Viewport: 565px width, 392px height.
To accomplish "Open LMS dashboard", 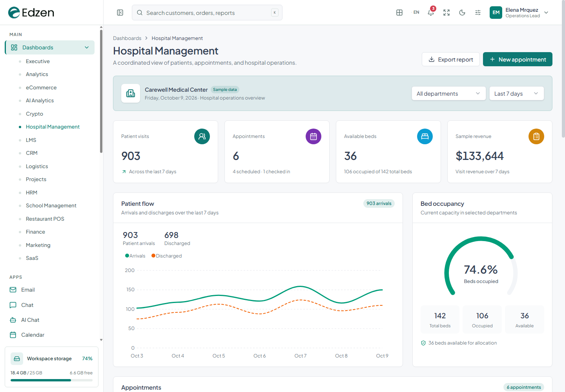I will (x=31, y=140).
